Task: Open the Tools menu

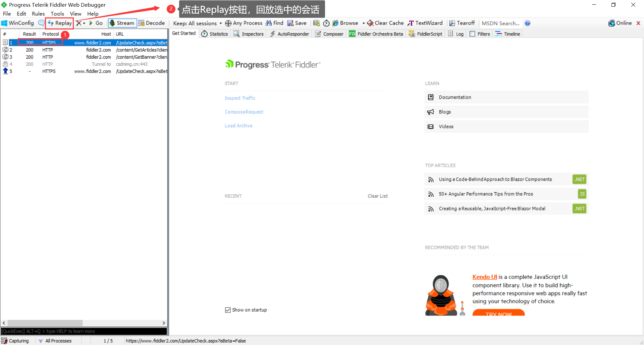Action: click(x=57, y=14)
